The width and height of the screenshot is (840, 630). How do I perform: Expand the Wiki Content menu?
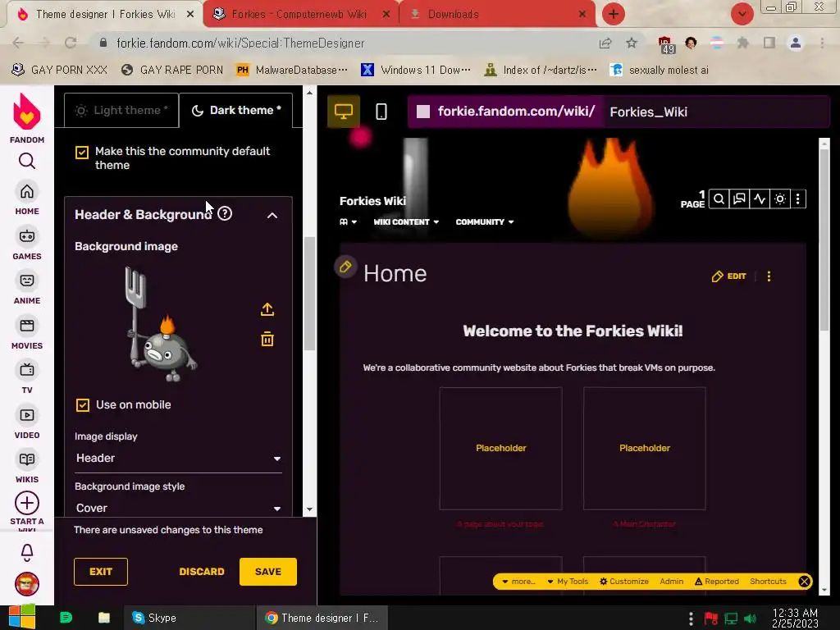(406, 221)
